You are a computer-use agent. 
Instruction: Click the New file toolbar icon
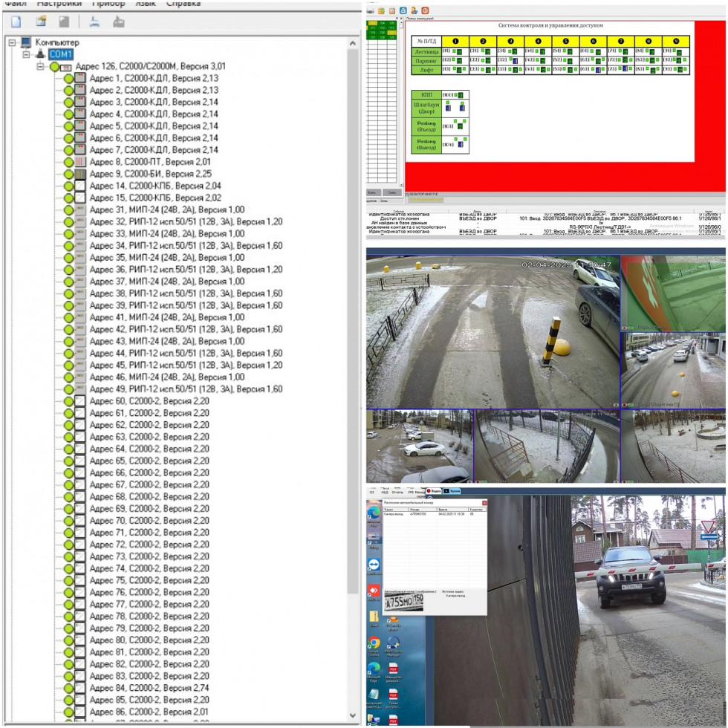[16, 22]
